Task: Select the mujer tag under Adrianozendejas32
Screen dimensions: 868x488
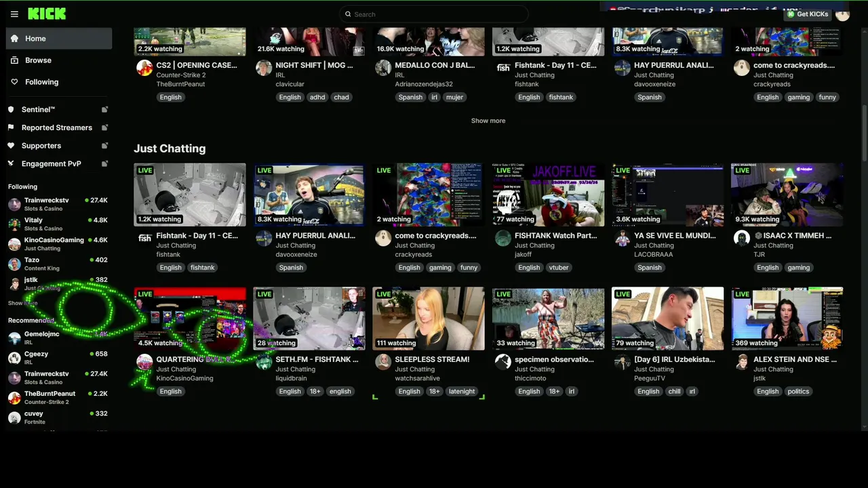Action: (x=454, y=97)
